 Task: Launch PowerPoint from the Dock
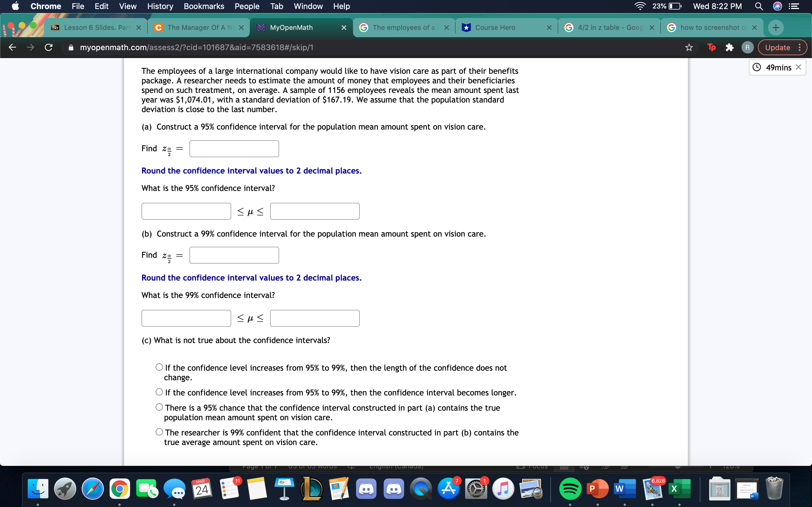pyautogui.click(x=598, y=489)
